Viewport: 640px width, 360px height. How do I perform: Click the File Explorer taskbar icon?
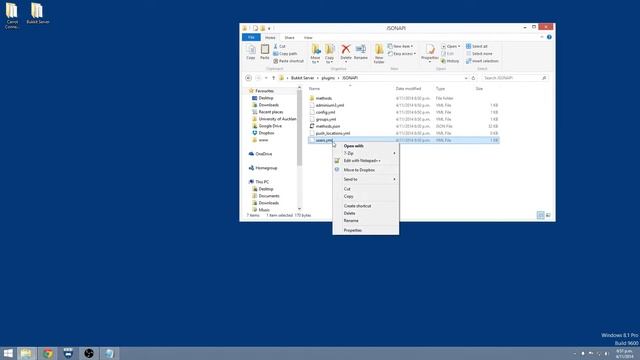(26, 353)
